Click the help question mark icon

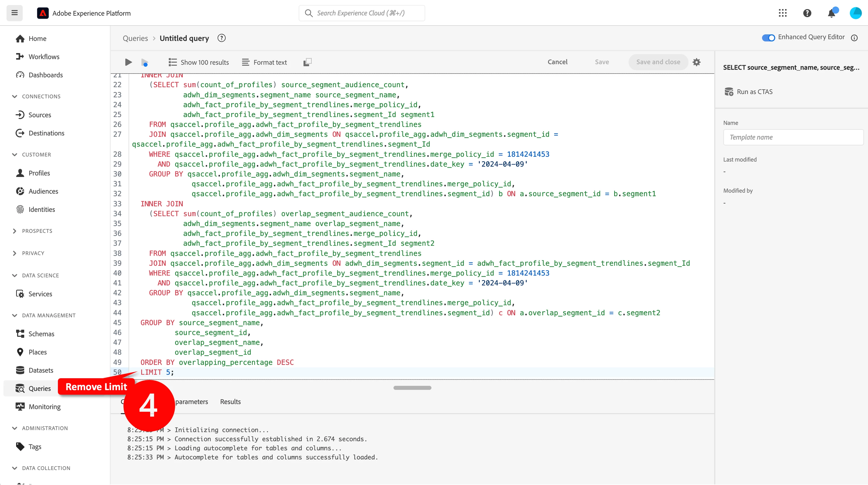click(x=807, y=13)
